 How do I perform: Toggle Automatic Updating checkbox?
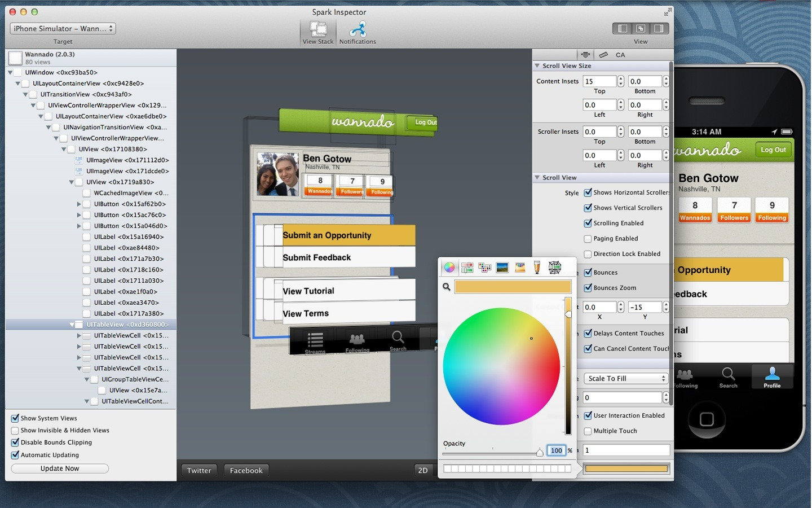(15, 455)
